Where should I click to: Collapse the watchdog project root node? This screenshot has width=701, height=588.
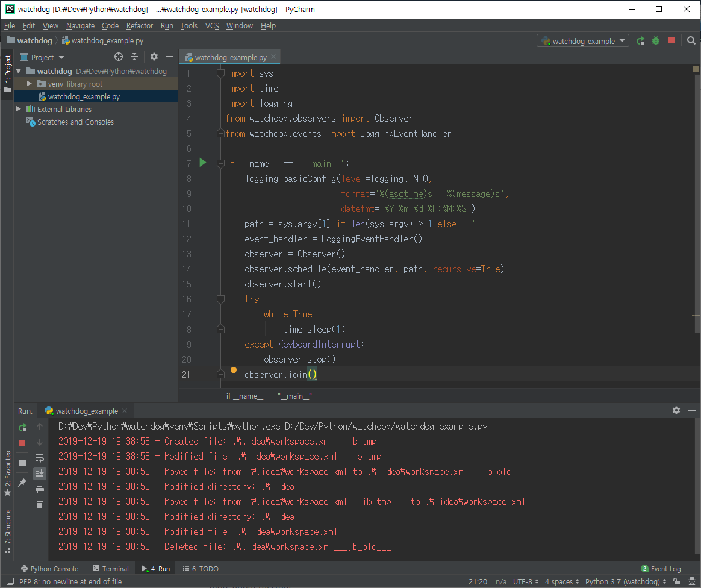(x=19, y=71)
